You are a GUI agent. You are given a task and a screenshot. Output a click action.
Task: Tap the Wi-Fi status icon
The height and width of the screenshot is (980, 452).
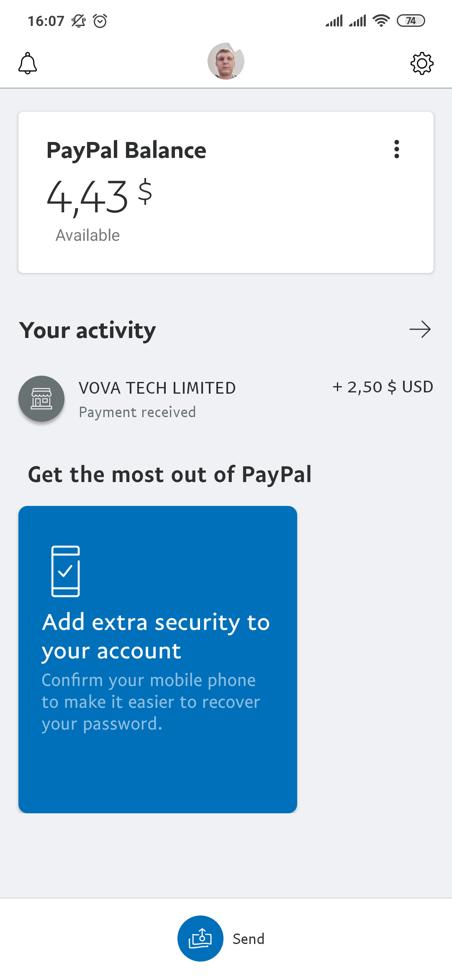381,21
